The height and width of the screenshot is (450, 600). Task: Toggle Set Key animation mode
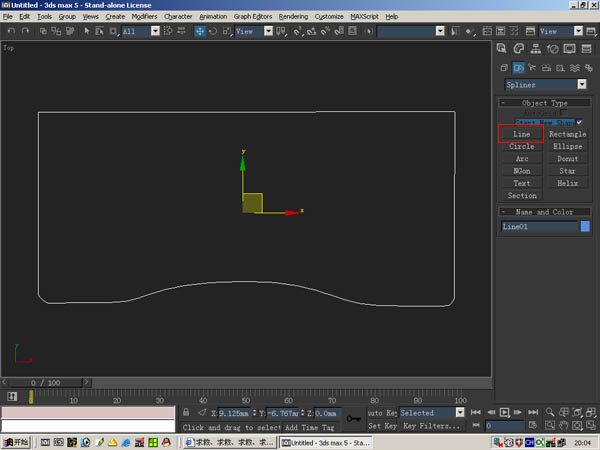[382, 426]
